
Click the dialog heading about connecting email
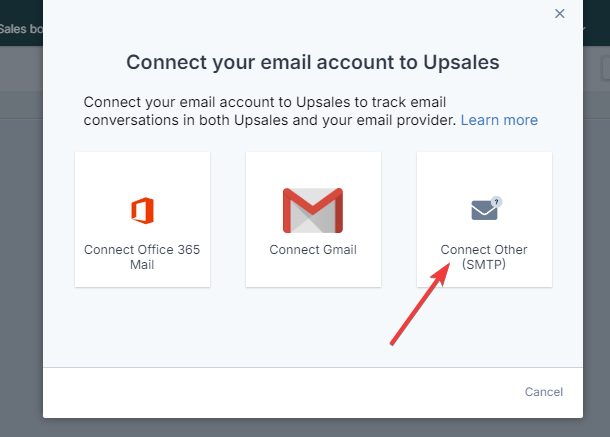click(x=313, y=62)
